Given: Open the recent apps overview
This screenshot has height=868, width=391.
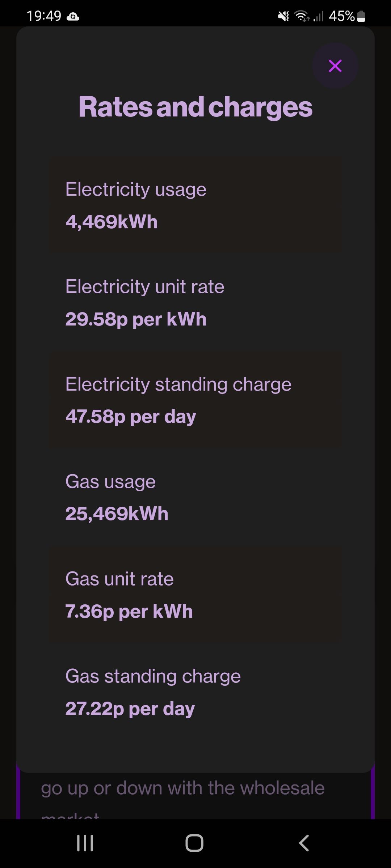Looking at the screenshot, I should 85,843.
